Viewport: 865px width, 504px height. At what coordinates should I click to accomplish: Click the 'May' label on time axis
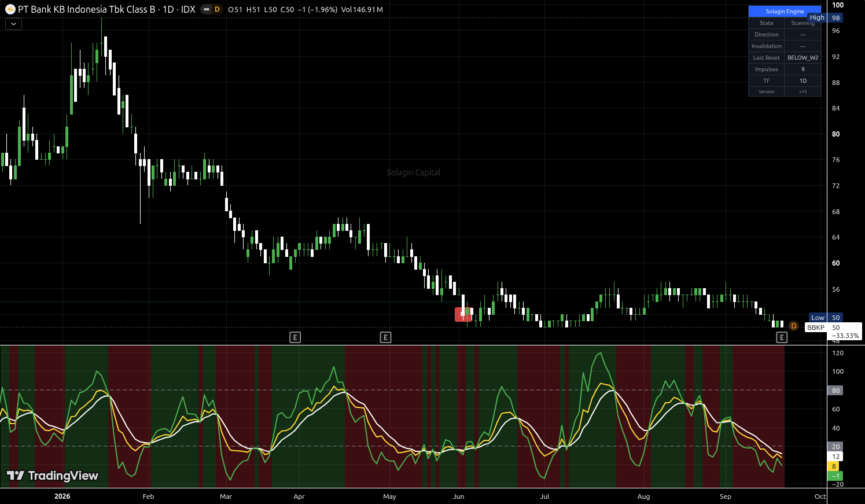(x=389, y=496)
